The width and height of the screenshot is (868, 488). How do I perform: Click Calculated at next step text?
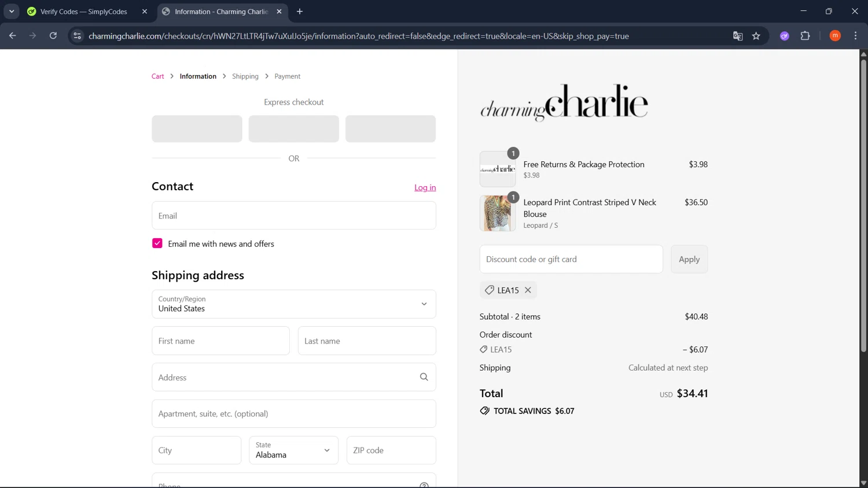tap(668, 368)
